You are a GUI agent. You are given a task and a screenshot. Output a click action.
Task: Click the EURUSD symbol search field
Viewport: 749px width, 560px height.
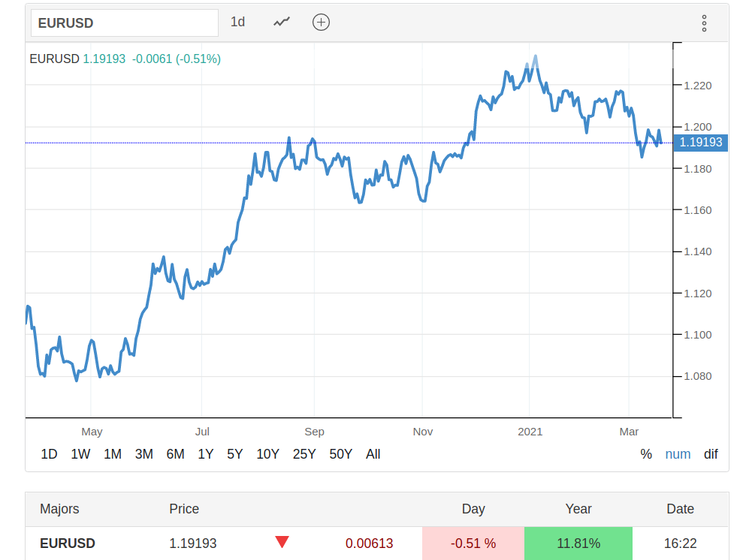[x=124, y=23]
